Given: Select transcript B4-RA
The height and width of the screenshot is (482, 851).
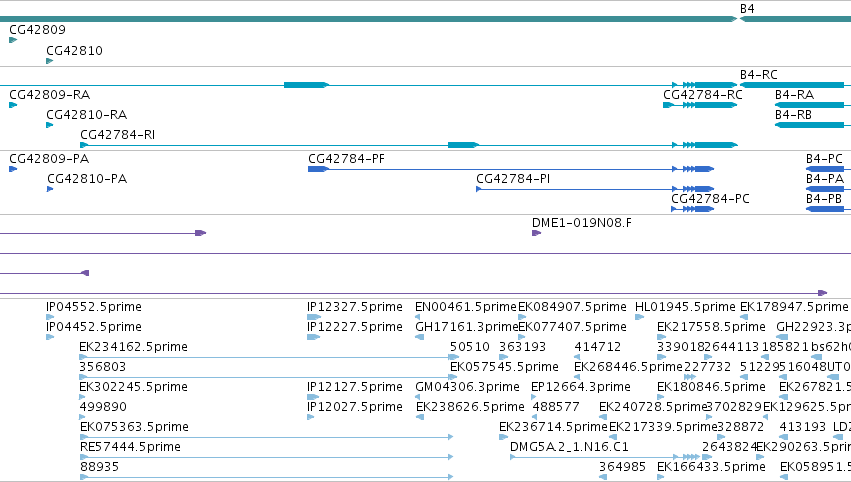Looking at the screenshot, I should (795, 94).
